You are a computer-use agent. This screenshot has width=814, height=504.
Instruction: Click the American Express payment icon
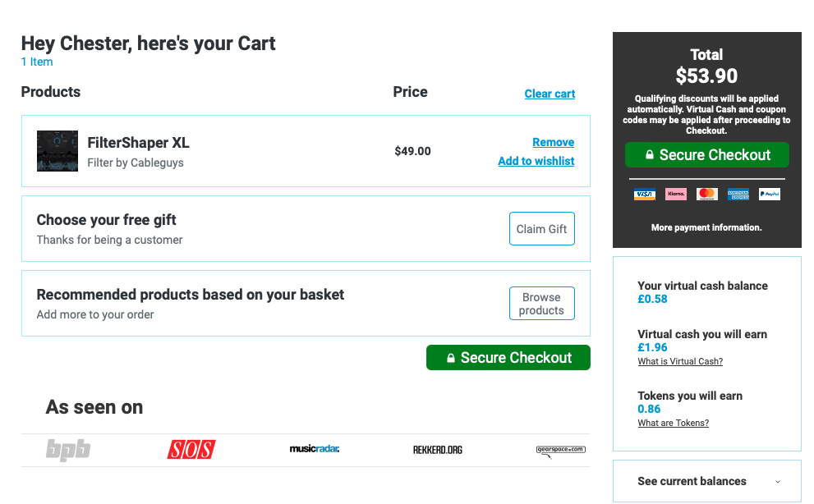click(738, 194)
